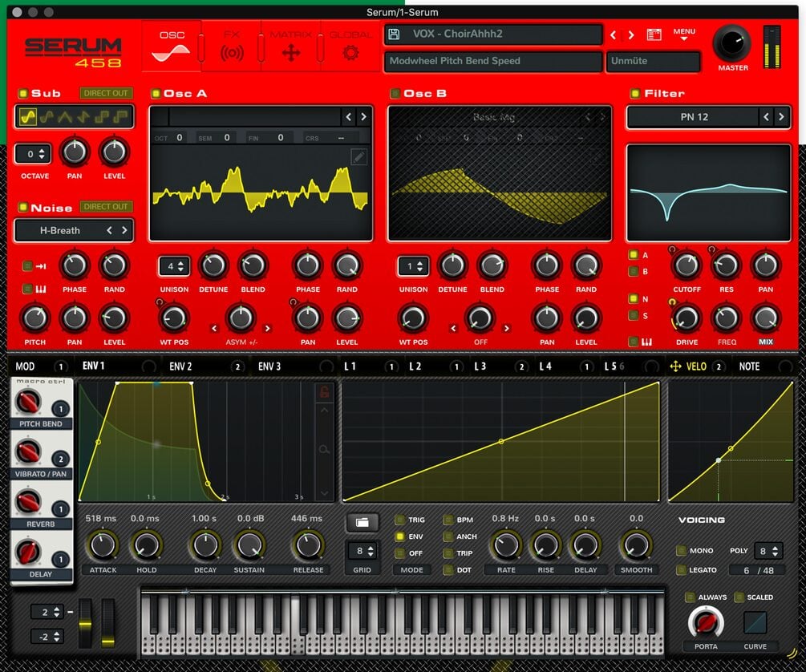
Task: Click the filter CUTOFF knob
Action: [x=687, y=265]
